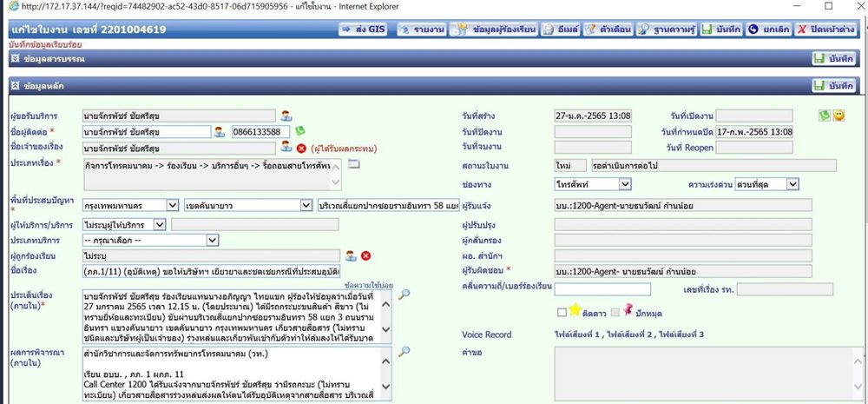Tick the ติดดาว checkbox
The width and height of the screenshot is (868, 404).
coord(562,313)
